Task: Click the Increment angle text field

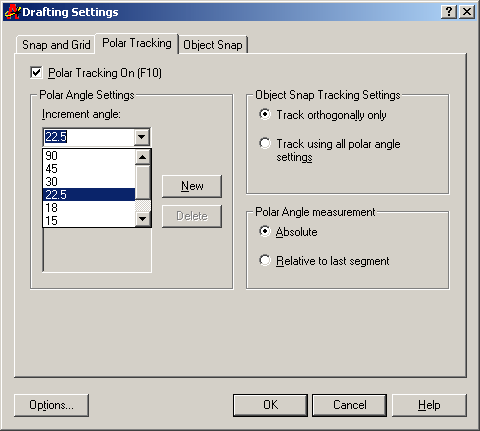Action: [89, 137]
